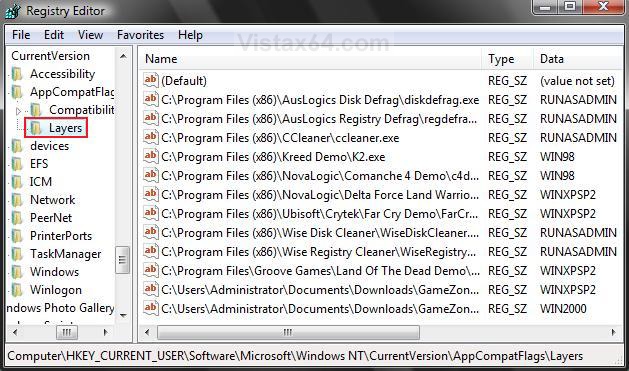Screen dimensions: 629x371
Task: Select the Windows Photo Gallery key
Action: point(61,308)
